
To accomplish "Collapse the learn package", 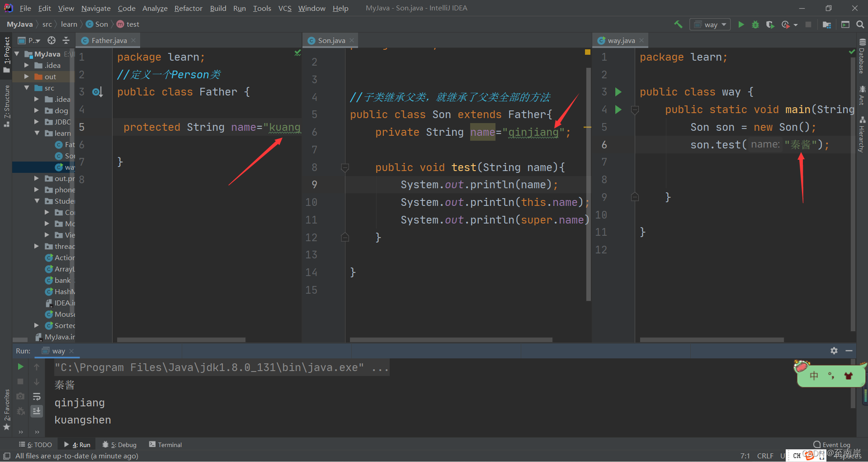I will click(x=37, y=133).
